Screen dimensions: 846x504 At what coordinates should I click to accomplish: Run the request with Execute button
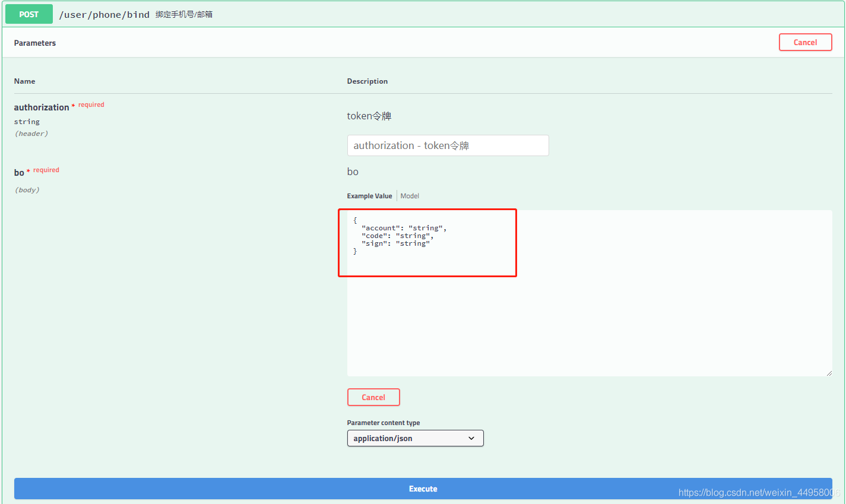[x=423, y=489]
